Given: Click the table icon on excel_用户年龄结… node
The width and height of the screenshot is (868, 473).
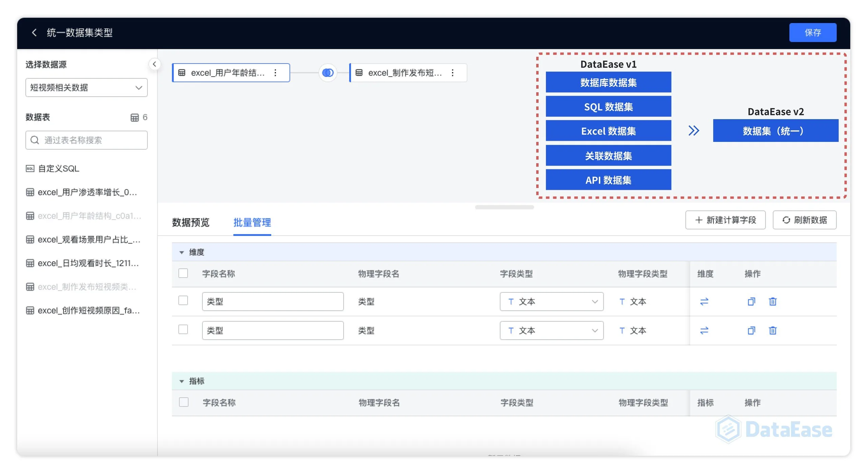Looking at the screenshot, I should coord(182,73).
